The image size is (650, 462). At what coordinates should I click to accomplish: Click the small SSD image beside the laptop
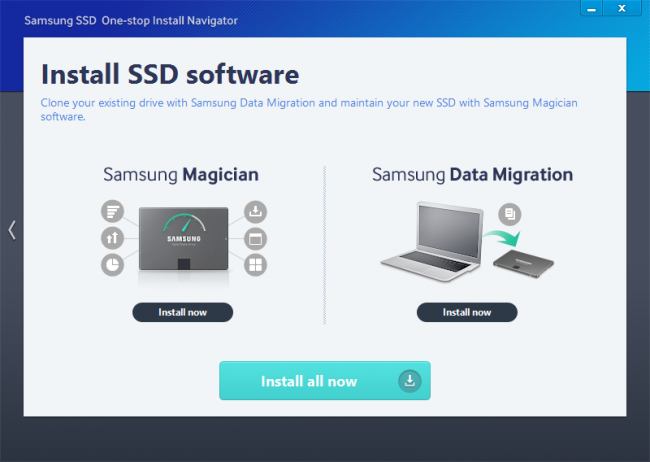(523, 264)
